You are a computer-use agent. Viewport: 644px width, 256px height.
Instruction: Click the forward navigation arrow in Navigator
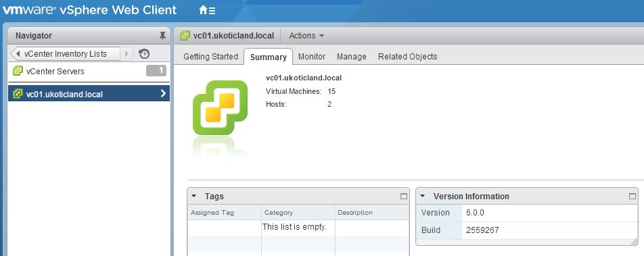[127, 54]
